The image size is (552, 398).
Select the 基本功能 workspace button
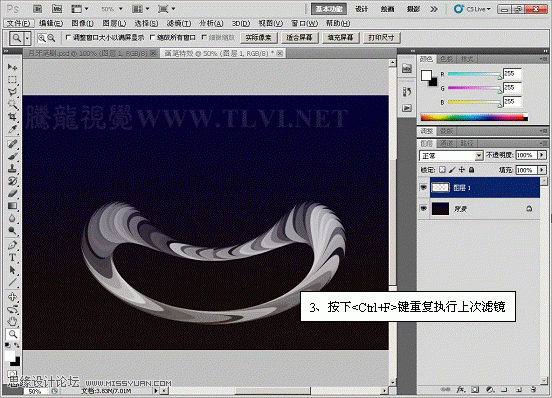329,9
